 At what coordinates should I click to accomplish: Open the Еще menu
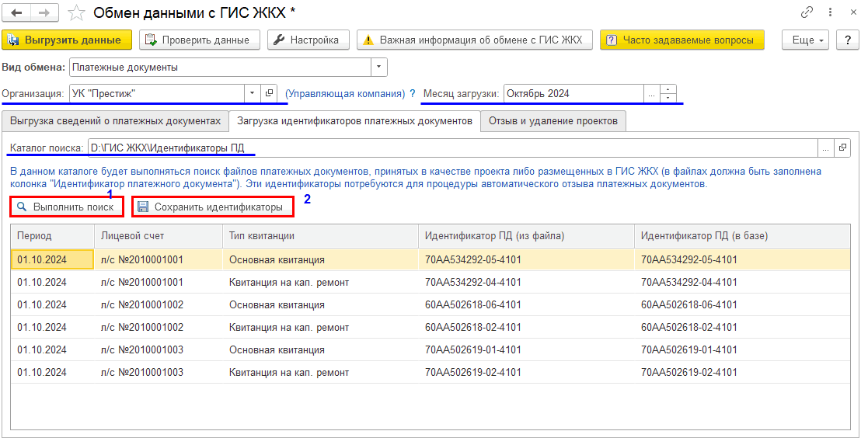pyautogui.click(x=808, y=40)
